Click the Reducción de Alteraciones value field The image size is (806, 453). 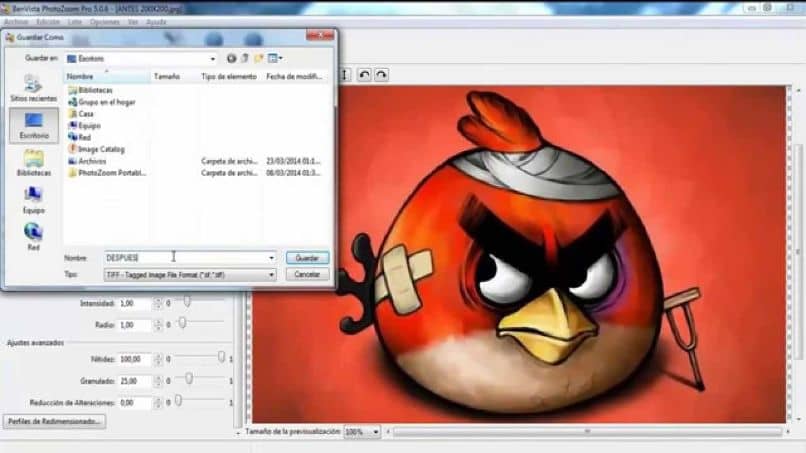click(135, 403)
